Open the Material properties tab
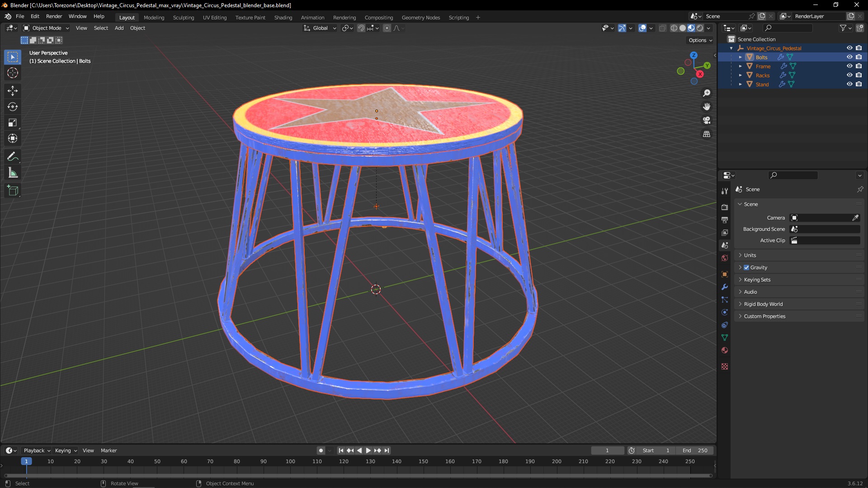868x488 pixels. point(725,350)
